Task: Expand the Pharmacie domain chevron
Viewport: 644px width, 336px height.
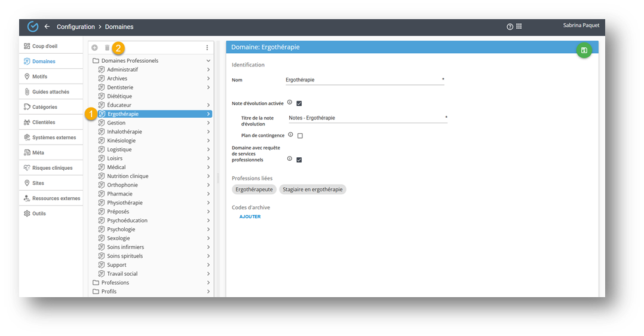Action: pyautogui.click(x=208, y=194)
